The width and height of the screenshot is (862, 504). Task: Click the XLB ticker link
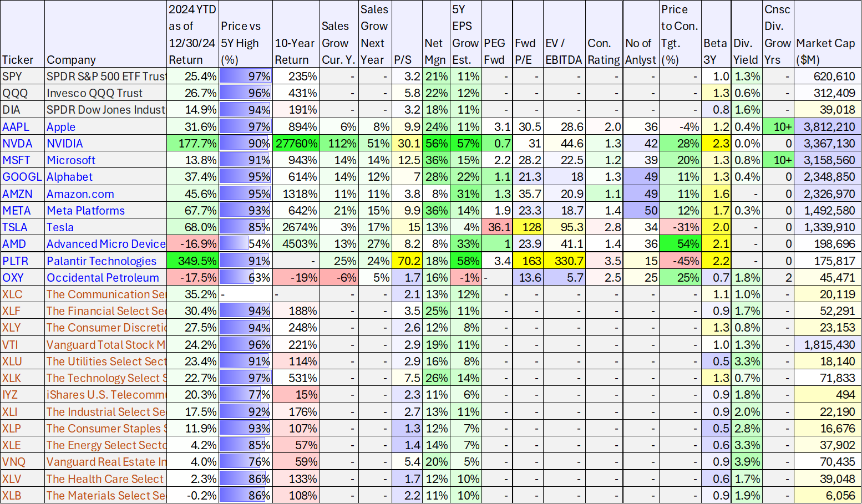click(x=12, y=496)
